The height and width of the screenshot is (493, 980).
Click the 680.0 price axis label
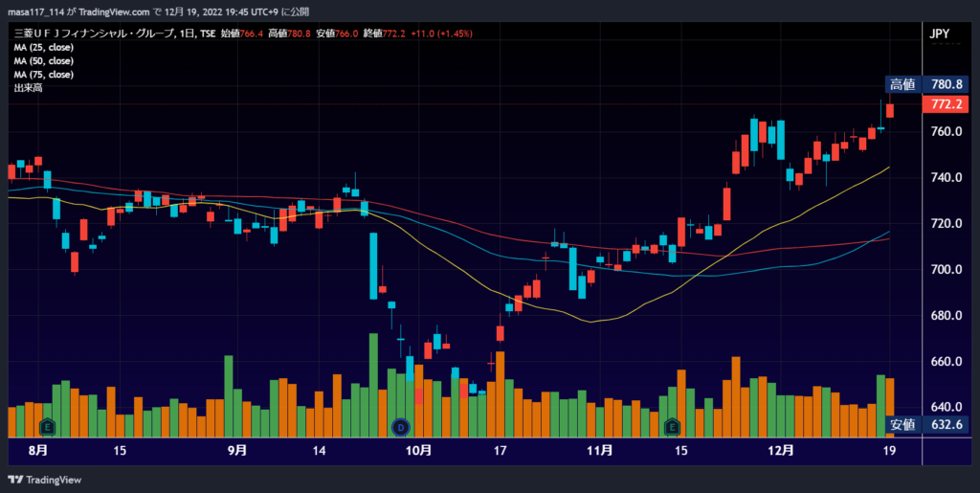tap(947, 316)
